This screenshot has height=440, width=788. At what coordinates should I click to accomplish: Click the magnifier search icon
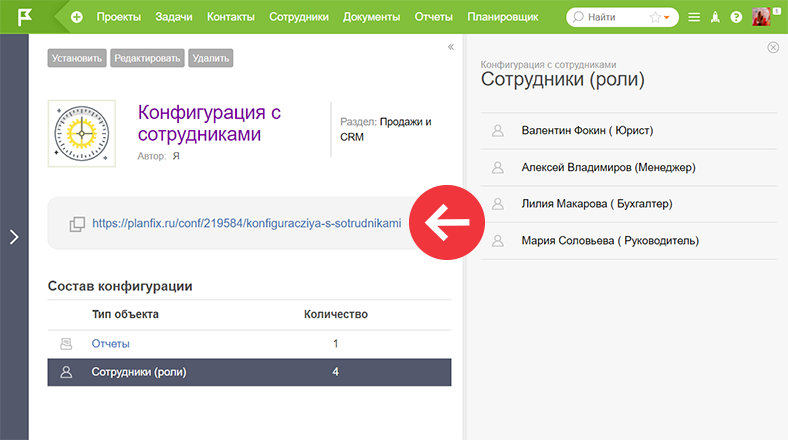point(578,17)
